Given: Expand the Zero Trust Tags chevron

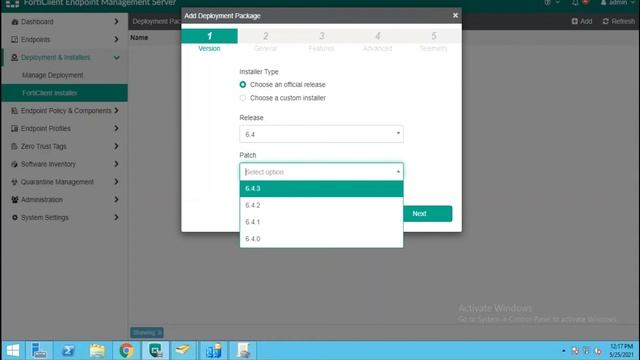Looking at the screenshot, I should pos(116,146).
